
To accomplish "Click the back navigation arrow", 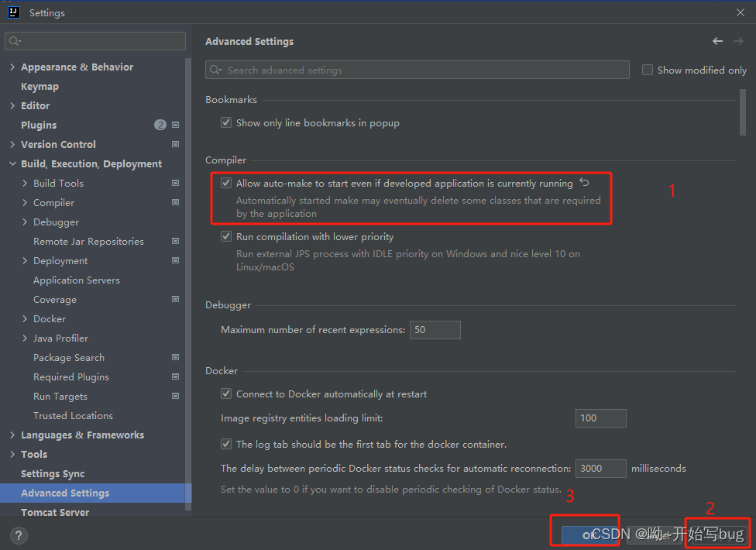I will 717,42.
